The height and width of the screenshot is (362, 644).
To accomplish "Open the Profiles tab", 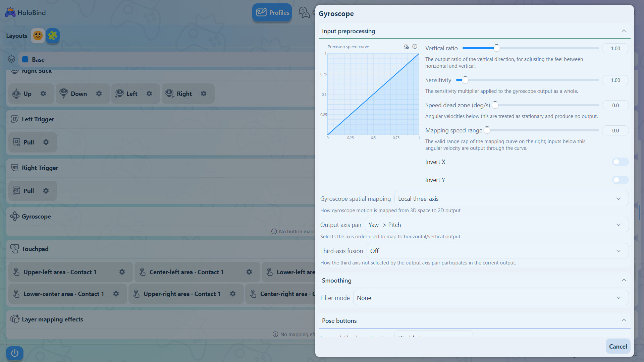I will 272,13.
